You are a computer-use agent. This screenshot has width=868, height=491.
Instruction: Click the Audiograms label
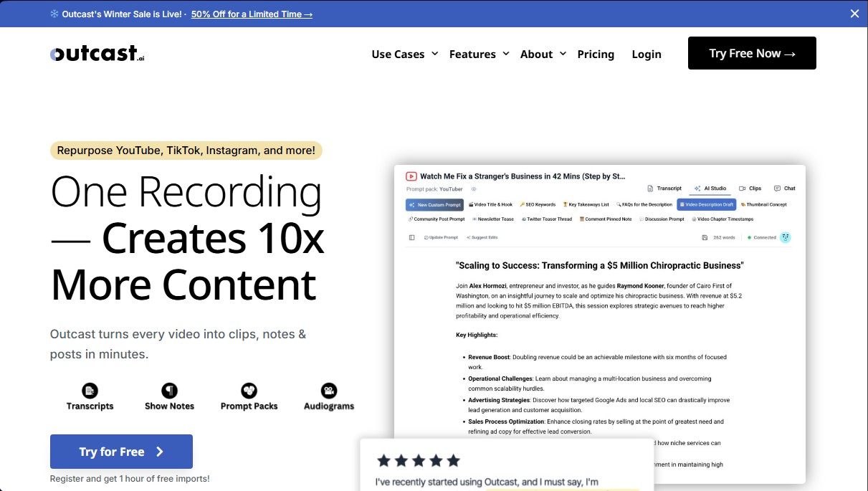pyautogui.click(x=329, y=406)
